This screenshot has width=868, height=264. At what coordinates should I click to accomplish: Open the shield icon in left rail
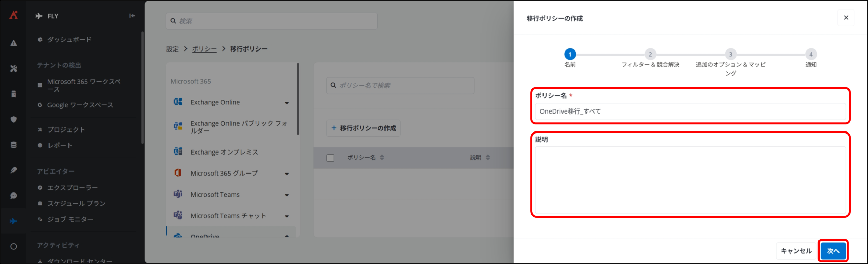click(13, 119)
